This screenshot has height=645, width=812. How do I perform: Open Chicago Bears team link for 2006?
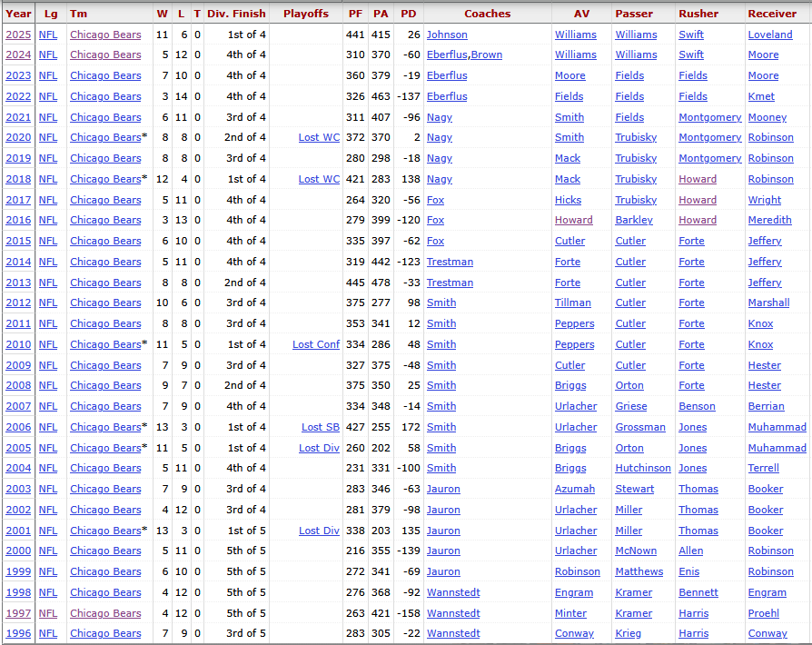[105, 427]
